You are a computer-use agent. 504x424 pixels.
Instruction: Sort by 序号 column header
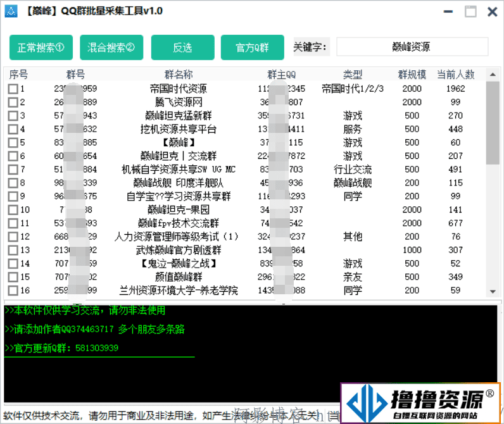tap(18, 75)
